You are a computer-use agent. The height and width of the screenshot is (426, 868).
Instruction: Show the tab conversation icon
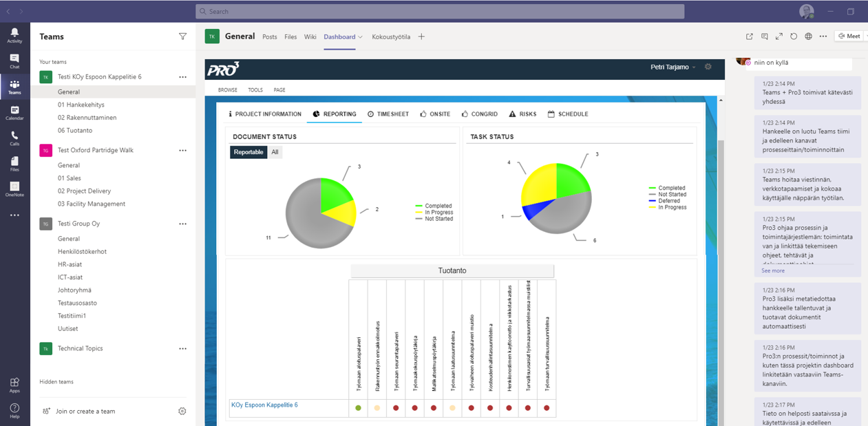coord(765,36)
